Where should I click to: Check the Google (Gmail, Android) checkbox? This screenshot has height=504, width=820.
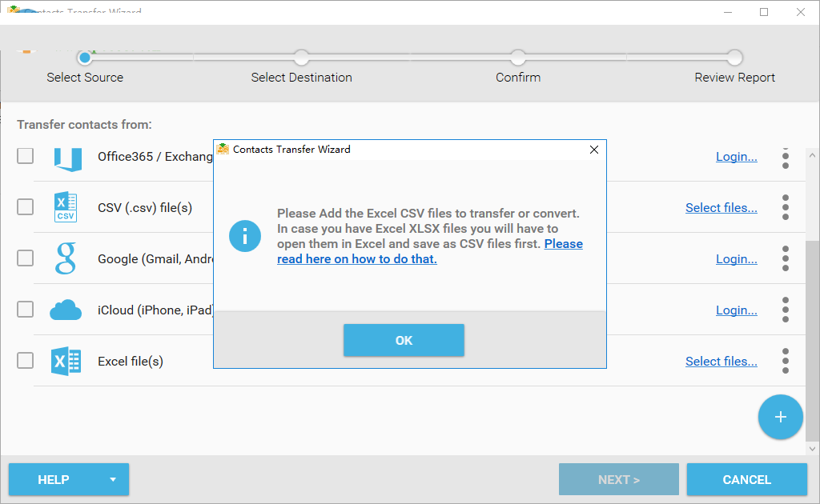25,258
